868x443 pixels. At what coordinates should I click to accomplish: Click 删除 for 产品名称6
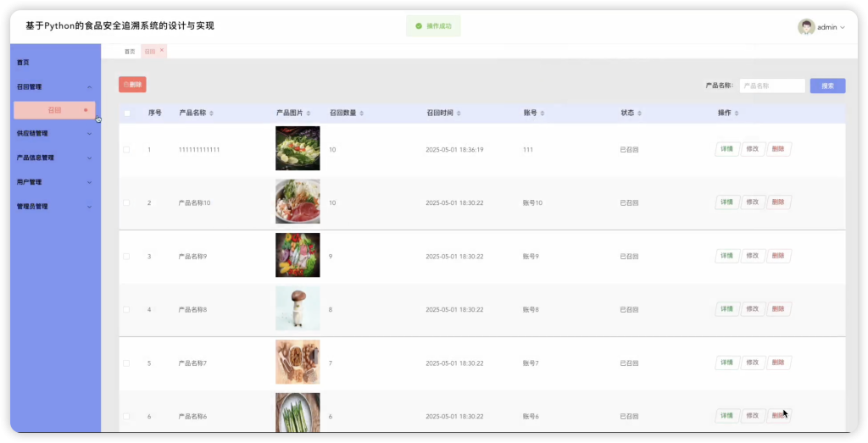[779, 416]
